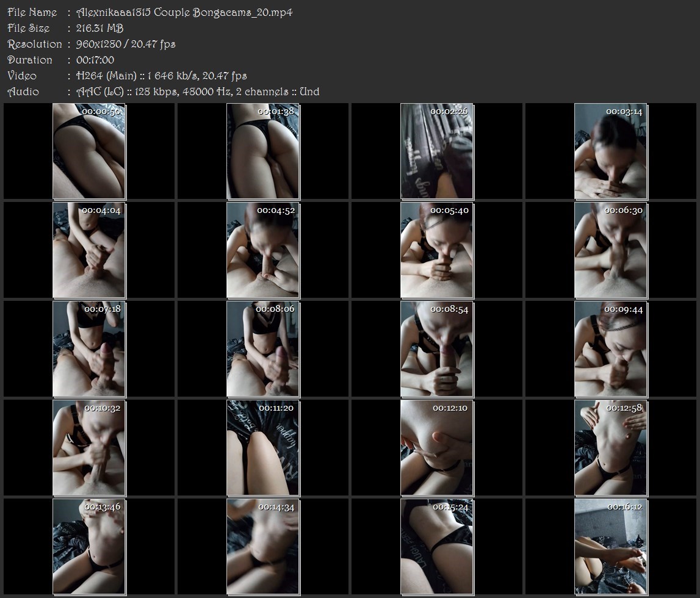Select the last thumbnail at 00:16:12

[611, 547]
